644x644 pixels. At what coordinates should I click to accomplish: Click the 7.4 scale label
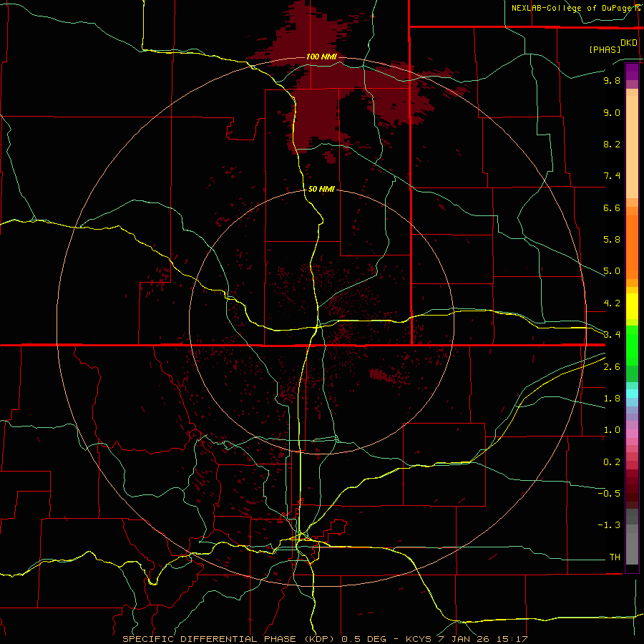tap(612, 176)
